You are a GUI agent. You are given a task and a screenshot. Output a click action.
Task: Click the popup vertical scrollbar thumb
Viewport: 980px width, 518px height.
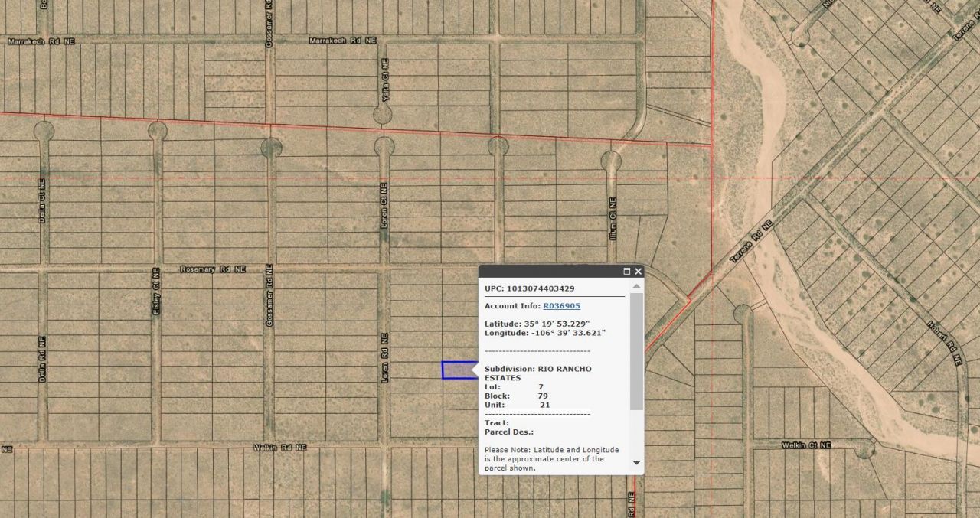click(x=636, y=350)
